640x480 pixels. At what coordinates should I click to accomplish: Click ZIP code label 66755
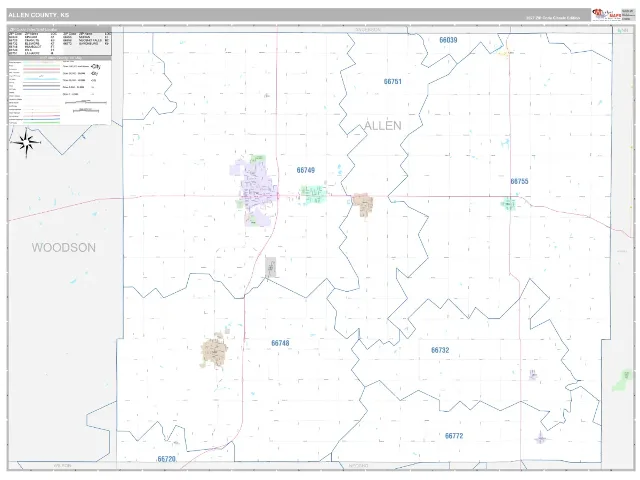[519, 181]
